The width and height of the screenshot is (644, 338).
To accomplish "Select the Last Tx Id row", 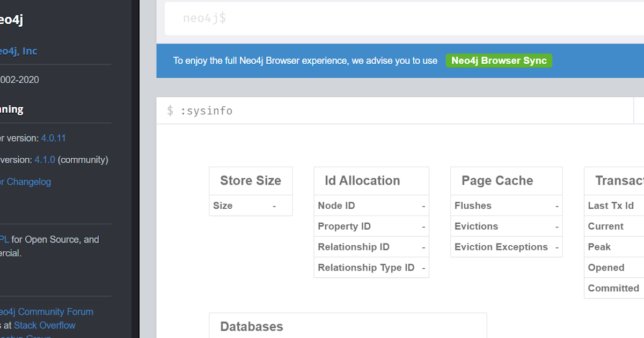I will [x=613, y=205].
